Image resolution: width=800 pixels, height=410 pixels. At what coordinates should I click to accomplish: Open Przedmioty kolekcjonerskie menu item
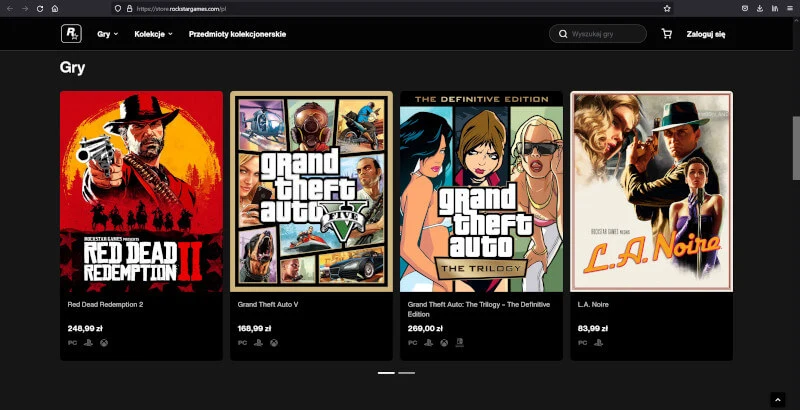237,34
